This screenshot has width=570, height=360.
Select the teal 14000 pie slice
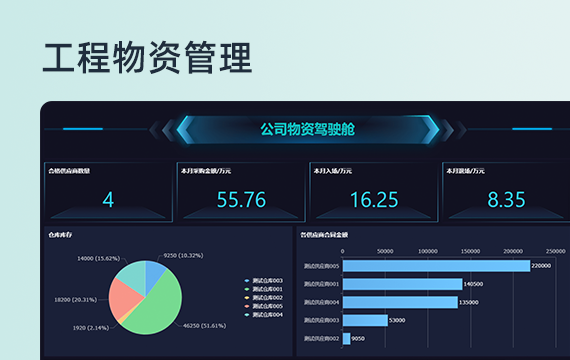click(x=133, y=276)
